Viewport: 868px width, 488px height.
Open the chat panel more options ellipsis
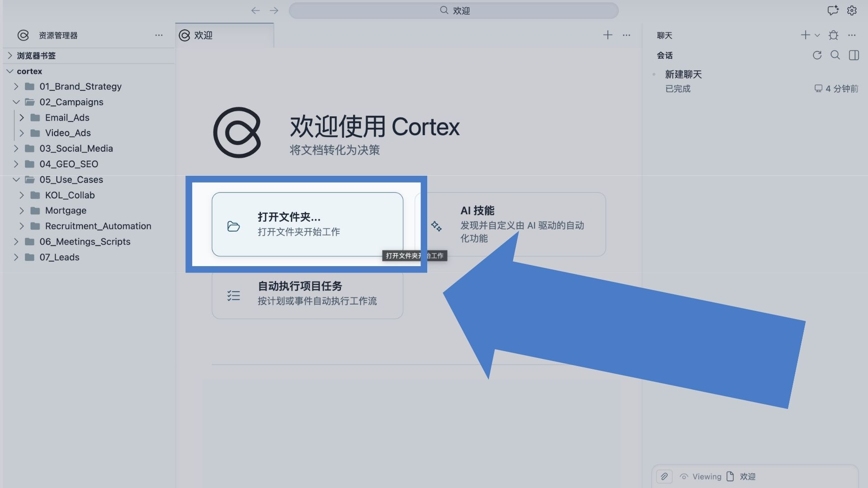pos(852,35)
